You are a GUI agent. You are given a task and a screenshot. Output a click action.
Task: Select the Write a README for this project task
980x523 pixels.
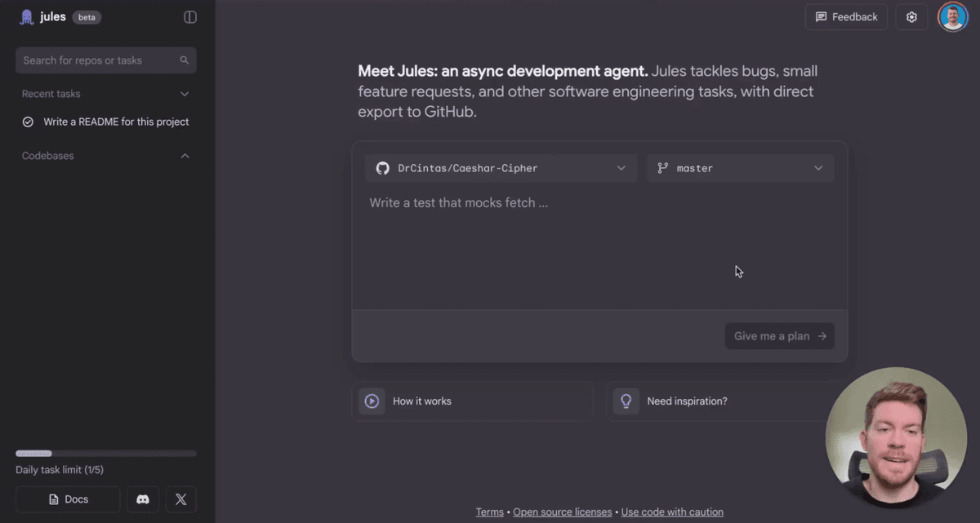pyautogui.click(x=114, y=121)
